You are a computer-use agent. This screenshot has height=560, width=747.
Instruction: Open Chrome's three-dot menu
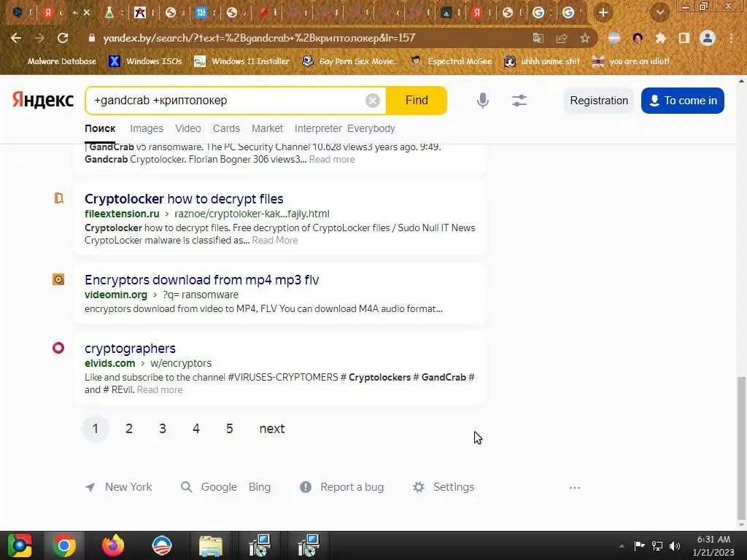(x=731, y=38)
